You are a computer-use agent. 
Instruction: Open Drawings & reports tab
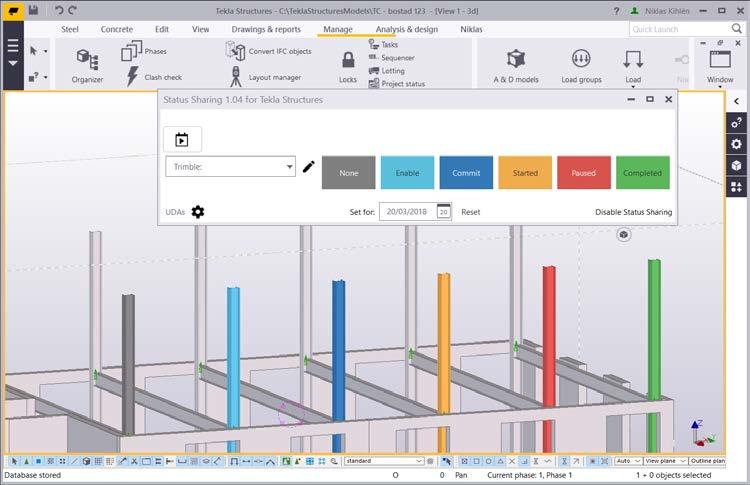(266, 29)
